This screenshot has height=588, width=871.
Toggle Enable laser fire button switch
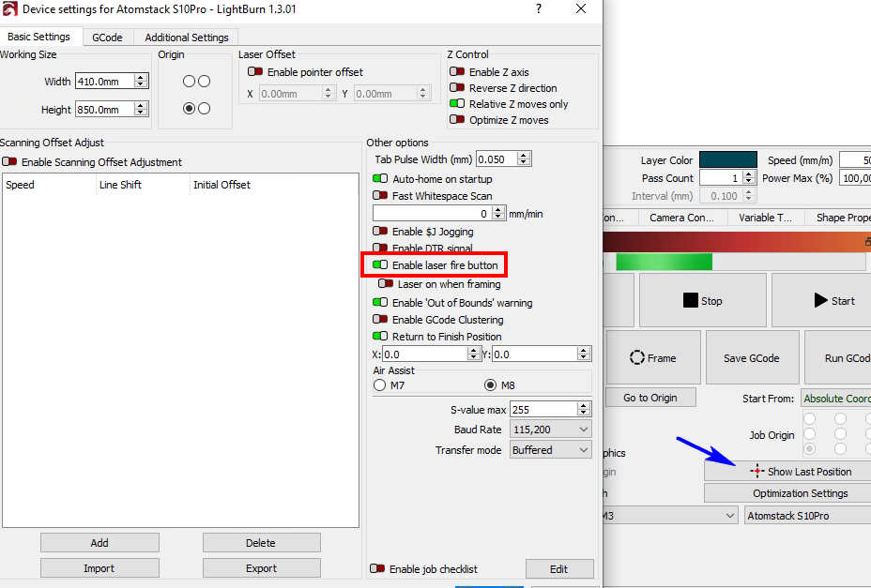[380, 265]
